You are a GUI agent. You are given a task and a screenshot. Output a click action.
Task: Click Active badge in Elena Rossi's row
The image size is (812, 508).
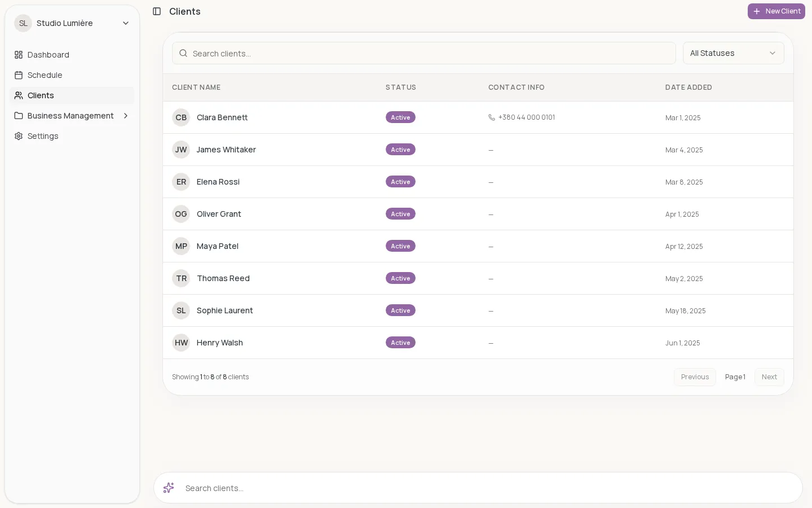tap(400, 182)
